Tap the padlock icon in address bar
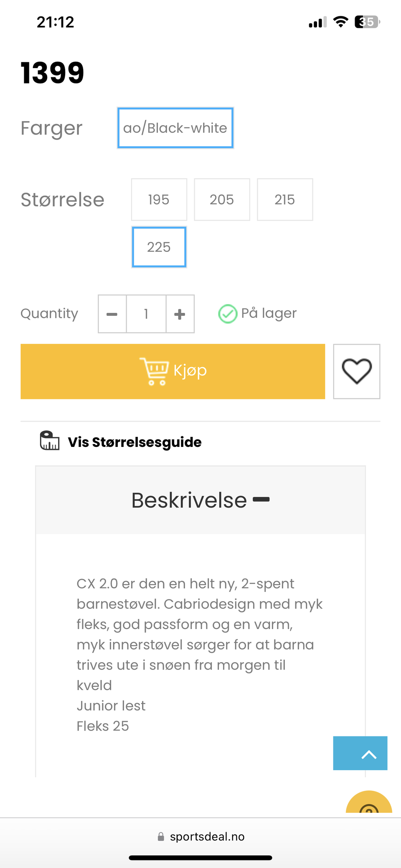 click(161, 837)
